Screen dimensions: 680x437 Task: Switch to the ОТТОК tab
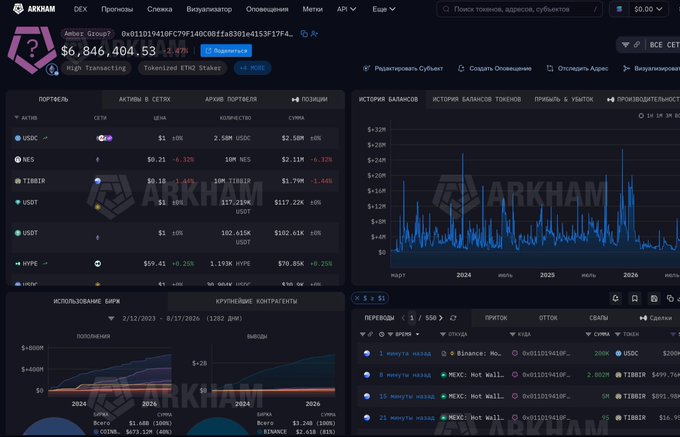[x=548, y=318]
